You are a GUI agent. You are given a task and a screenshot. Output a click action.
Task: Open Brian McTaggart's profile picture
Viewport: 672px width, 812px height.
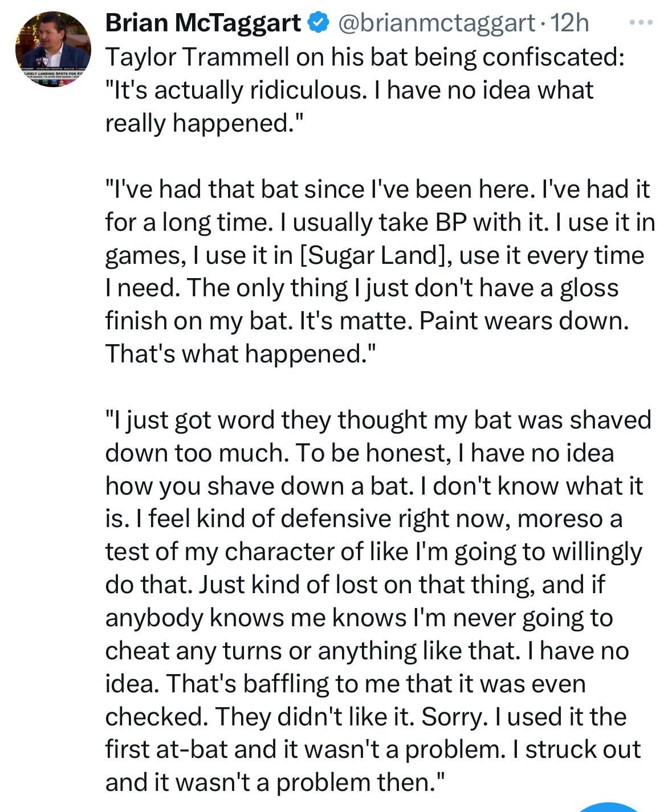click(52, 49)
